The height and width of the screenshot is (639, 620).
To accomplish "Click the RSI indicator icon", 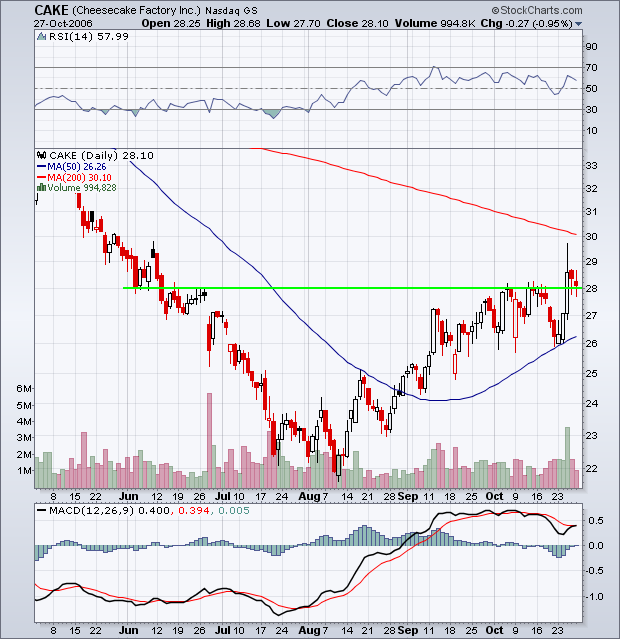I will coord(42,37).
